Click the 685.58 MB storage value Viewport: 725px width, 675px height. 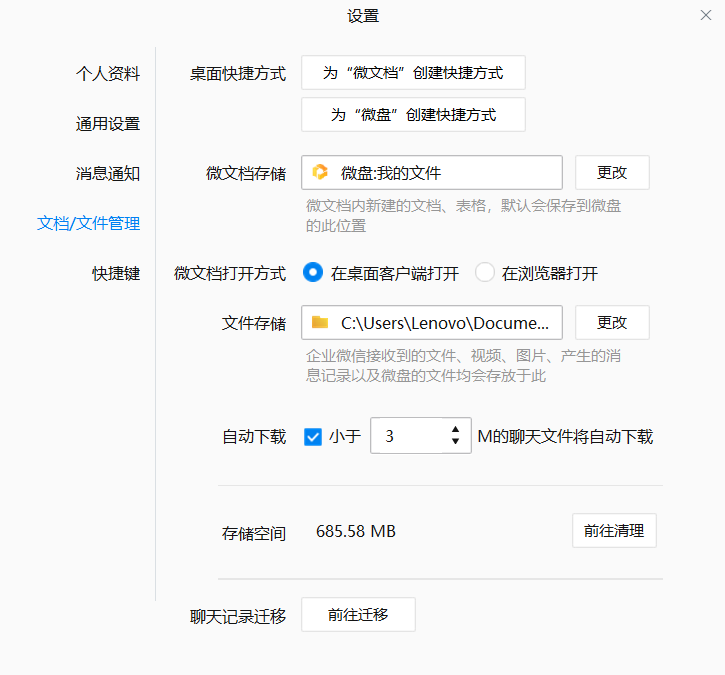(356, 531)
